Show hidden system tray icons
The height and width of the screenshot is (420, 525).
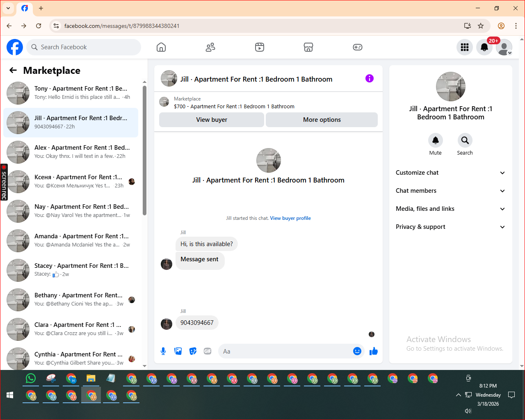[458, 395]
